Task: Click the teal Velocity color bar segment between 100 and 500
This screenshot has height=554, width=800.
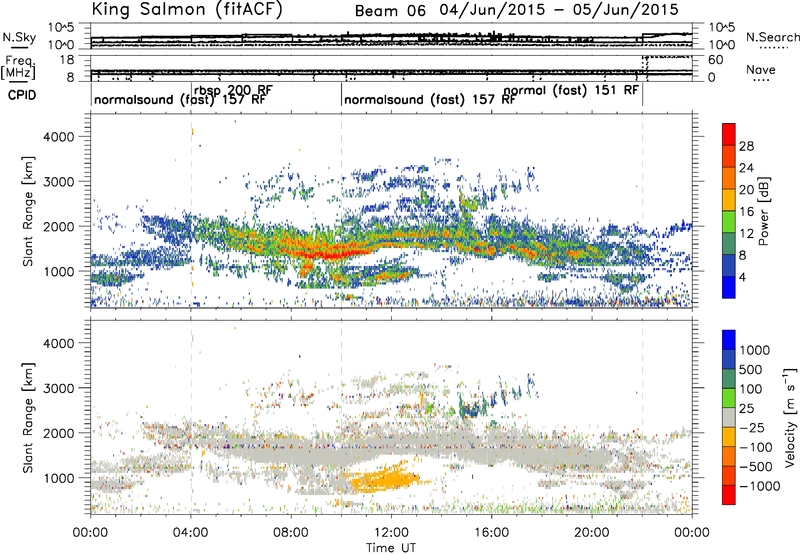Action: [x=729, y=379]
